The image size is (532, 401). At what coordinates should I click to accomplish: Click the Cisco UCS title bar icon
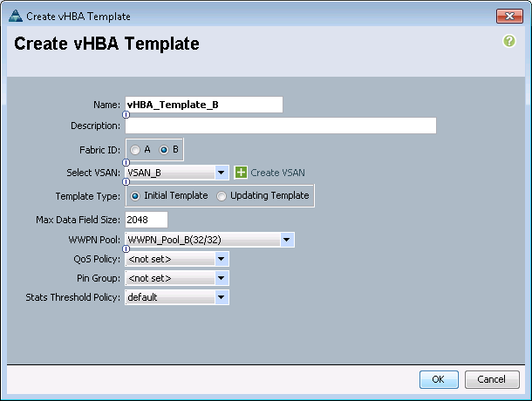[x=16, y=16]
